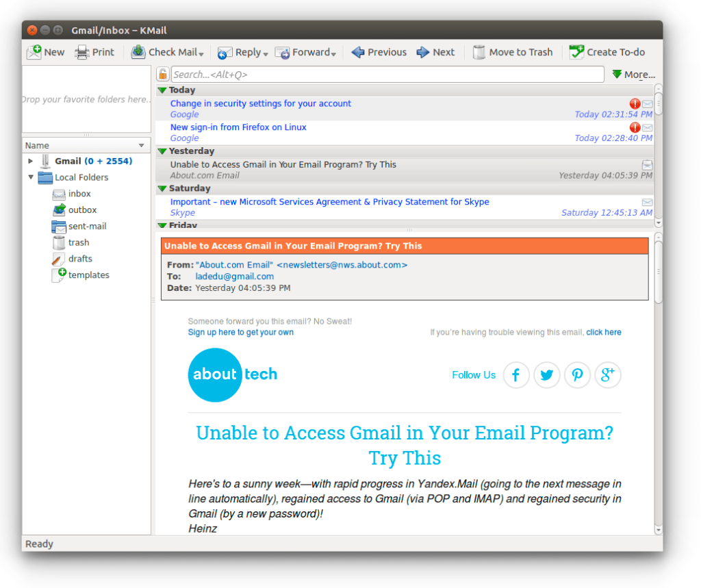Open the Twitter follow icon
Screen dimensions: 701x588
point(546,374)
